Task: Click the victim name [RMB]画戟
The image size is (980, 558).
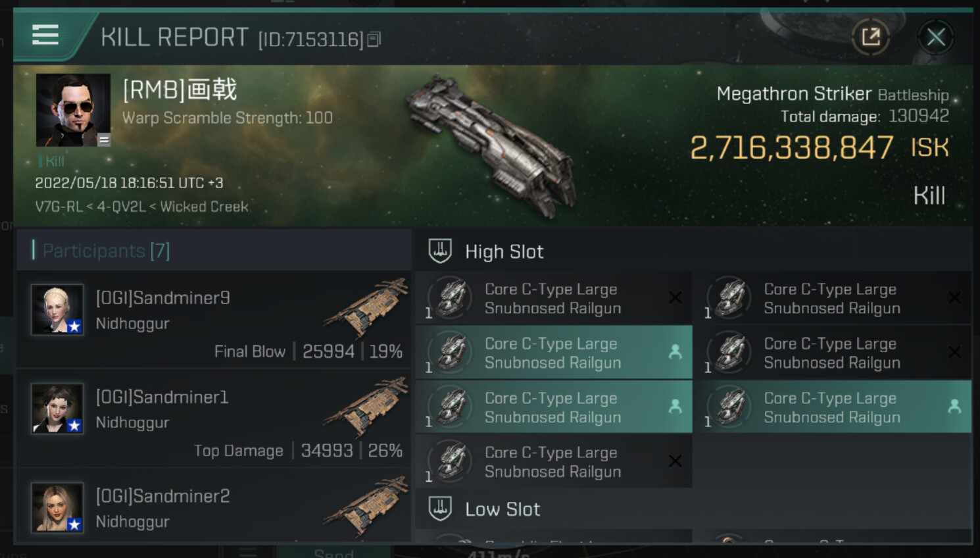Action: tap(180, 89)
